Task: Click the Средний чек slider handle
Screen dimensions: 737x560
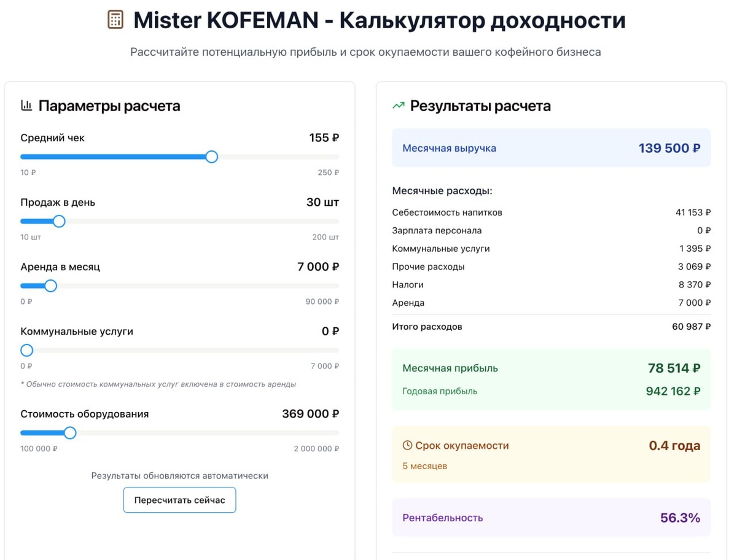Action: click(x=211, y=157)
